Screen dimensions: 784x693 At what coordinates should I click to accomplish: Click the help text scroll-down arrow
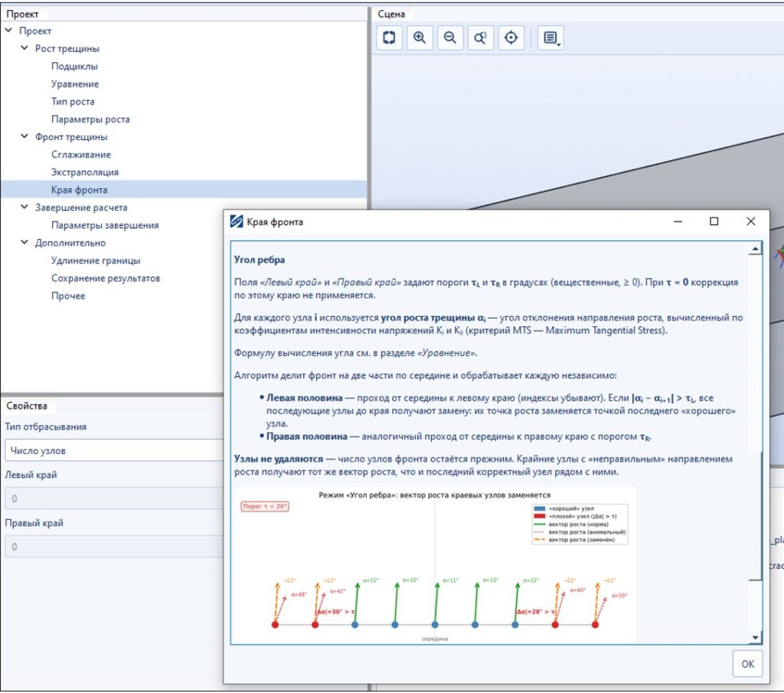[x=755, y=637]
